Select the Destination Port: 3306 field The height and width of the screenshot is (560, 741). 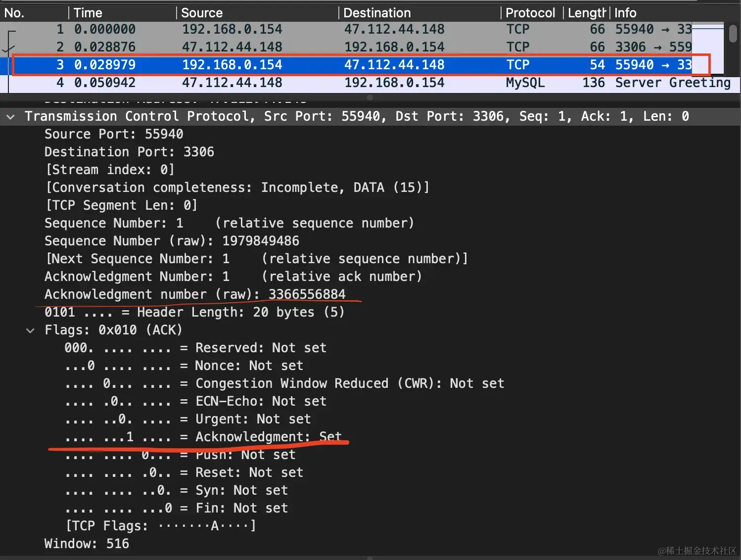click(129, 152)
